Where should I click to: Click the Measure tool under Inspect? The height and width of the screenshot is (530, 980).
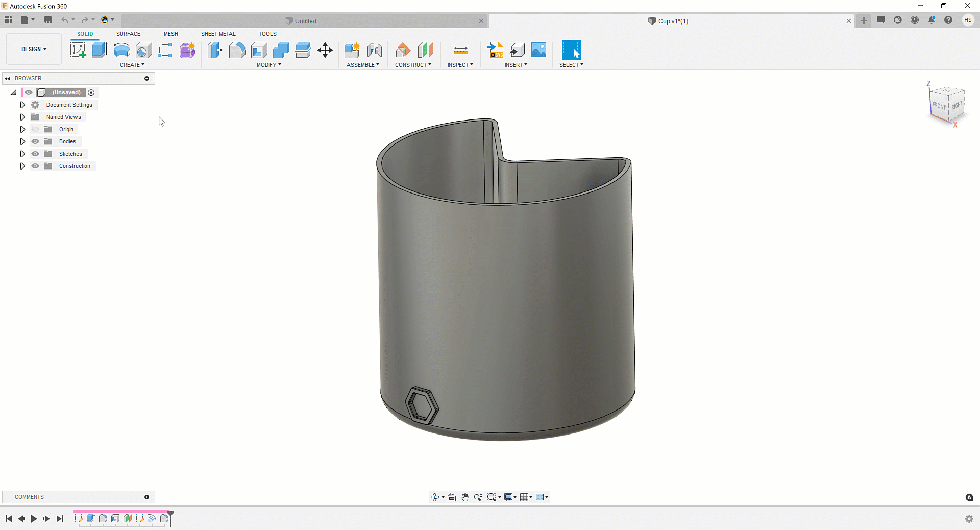click(x=460, y=50)
